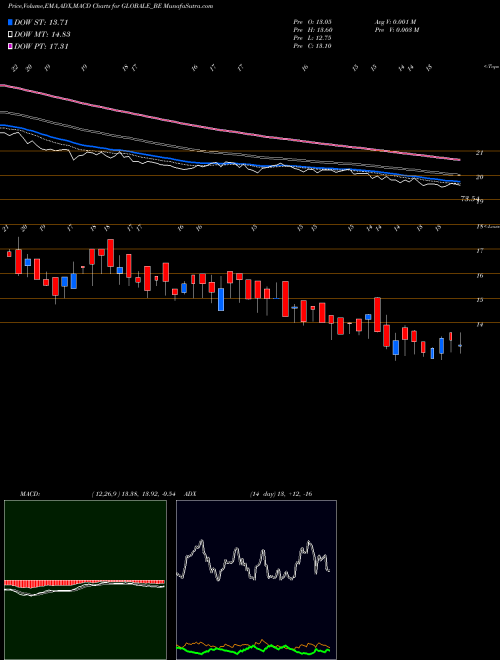Select the 'DOW MT: 14.83' legend text

coord(42,35)
